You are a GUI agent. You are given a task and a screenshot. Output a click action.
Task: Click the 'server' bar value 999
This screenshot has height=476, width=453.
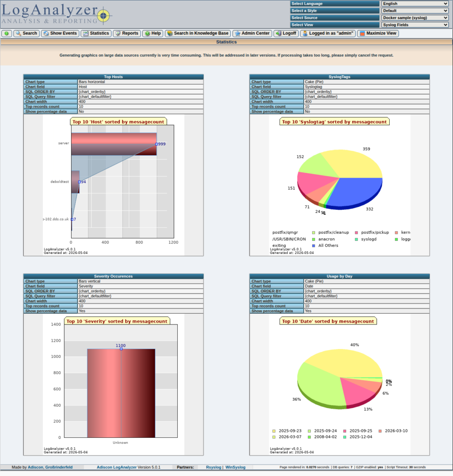(162, 144)
